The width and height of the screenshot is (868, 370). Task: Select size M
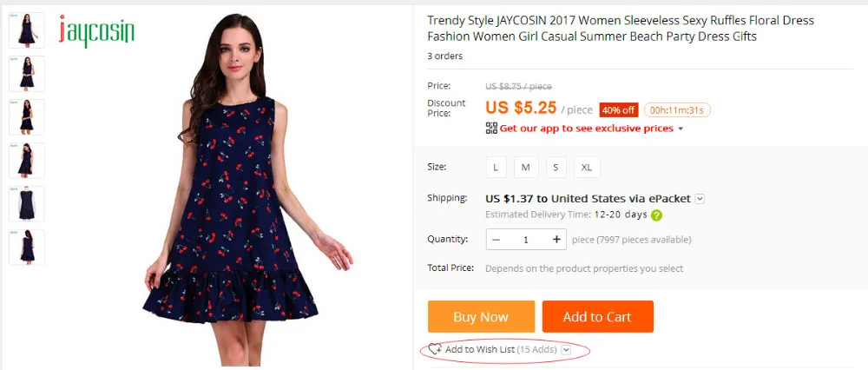(526, 168)
